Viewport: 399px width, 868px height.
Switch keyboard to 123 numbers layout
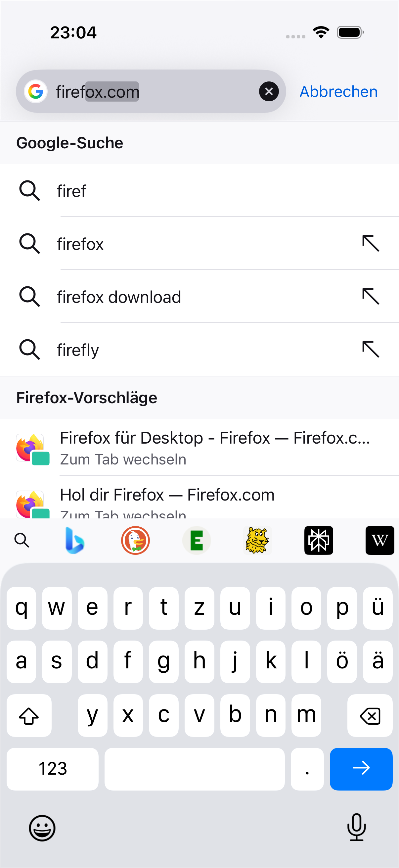53,769
